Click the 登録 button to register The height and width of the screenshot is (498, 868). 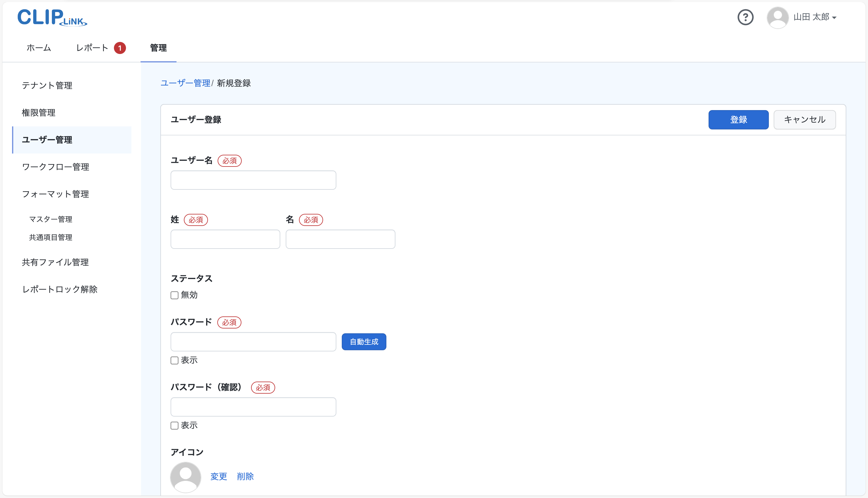(738, 120)
